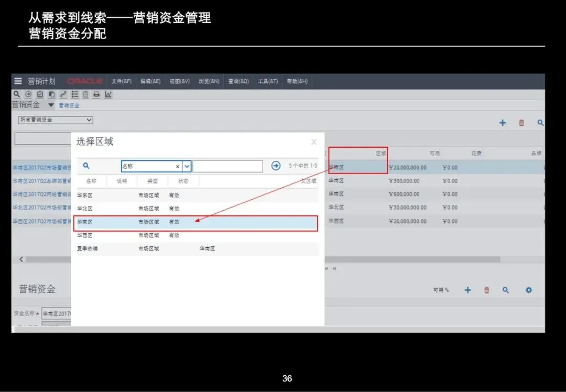Click the 5 个中的 1-5 record counter

[303, 166]
